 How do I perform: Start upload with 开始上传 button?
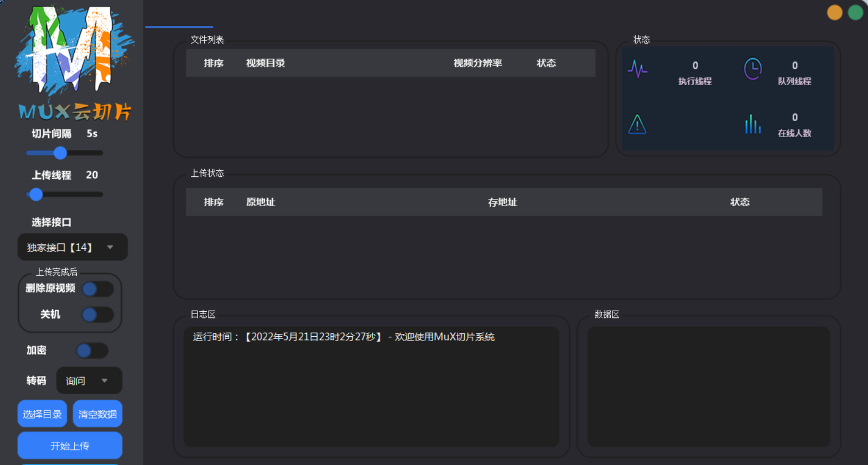tap(70, 446)
